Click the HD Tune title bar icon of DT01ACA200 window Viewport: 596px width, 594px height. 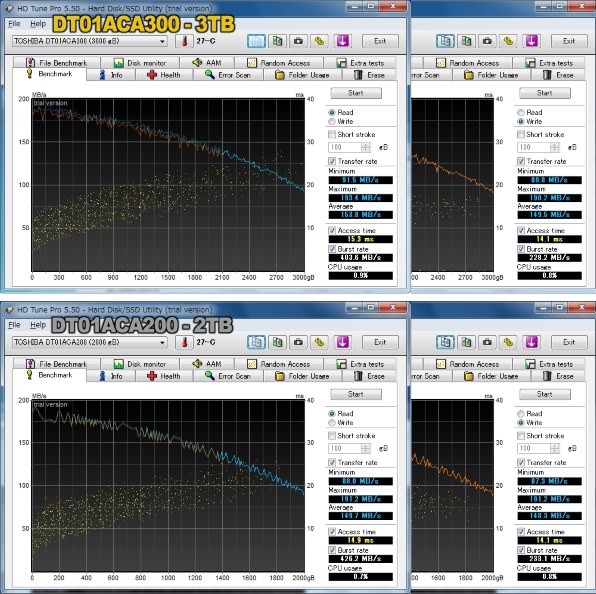(10, 310)
